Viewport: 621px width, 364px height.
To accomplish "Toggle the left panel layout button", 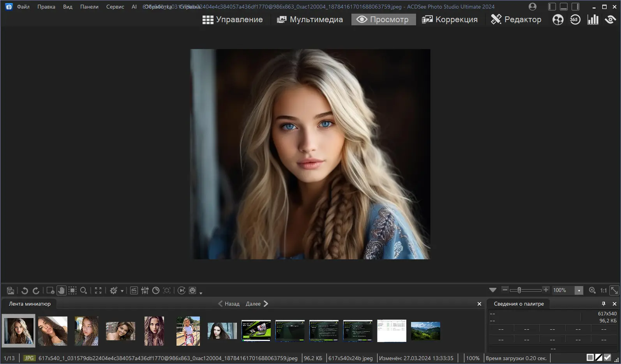I will tap(552, 7).
